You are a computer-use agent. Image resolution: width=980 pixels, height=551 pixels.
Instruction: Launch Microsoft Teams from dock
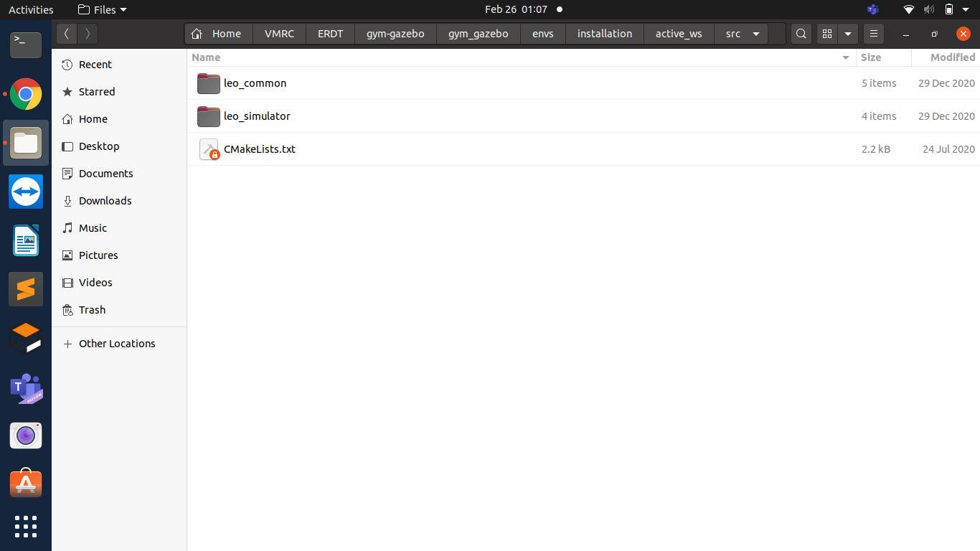[x=26, y=387]
